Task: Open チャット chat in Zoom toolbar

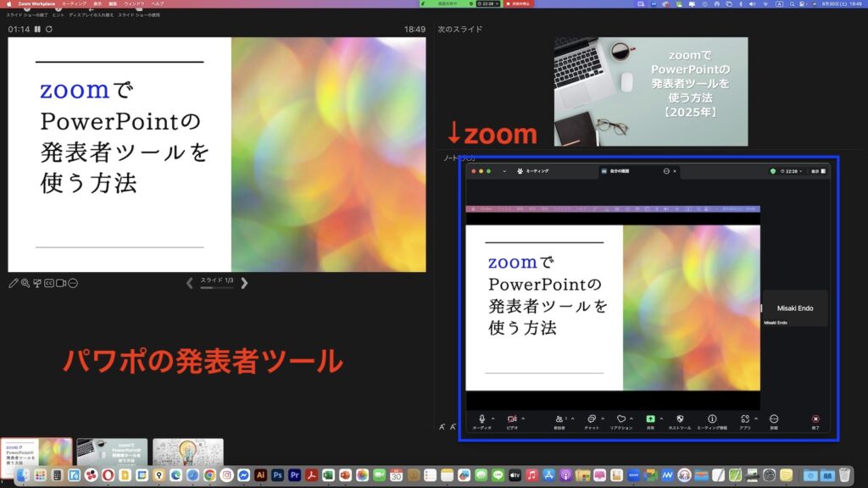Action: click(x=591, y=421)
